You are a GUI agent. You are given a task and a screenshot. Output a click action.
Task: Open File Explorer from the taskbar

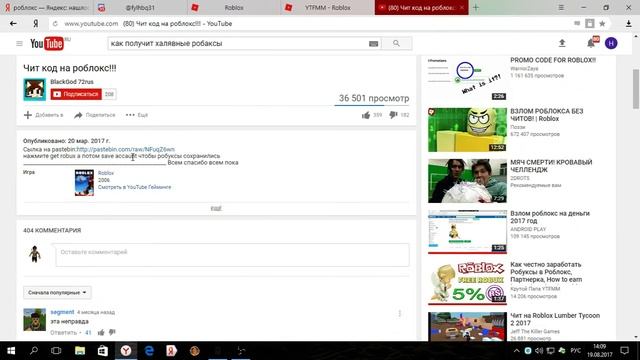point(80,351)
